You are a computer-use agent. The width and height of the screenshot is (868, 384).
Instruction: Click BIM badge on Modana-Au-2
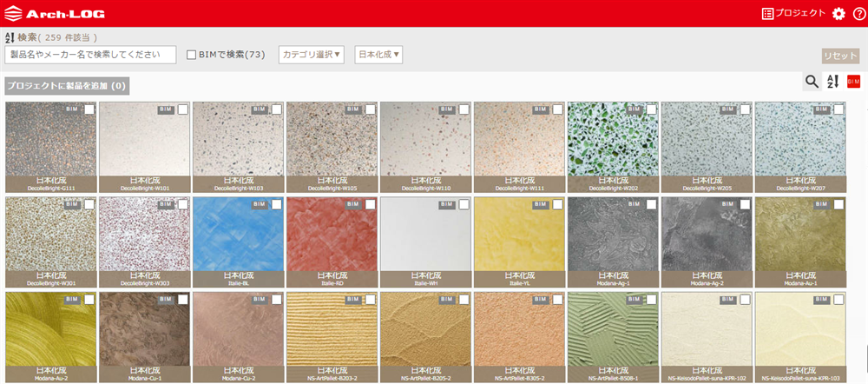coord(73,300)
